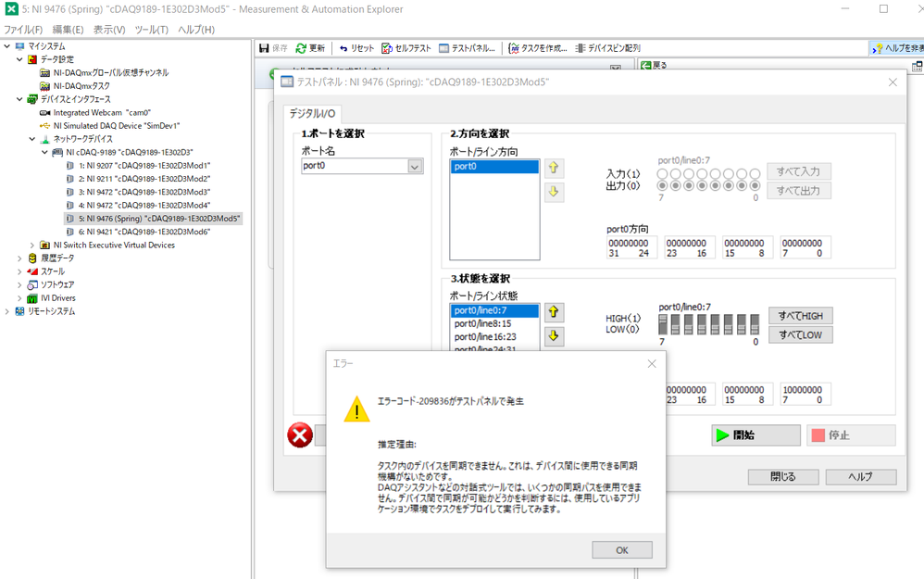924x579 pixels.
Task: Click タスクを作成 in the toolbar
Action: [x=538, y=48]
